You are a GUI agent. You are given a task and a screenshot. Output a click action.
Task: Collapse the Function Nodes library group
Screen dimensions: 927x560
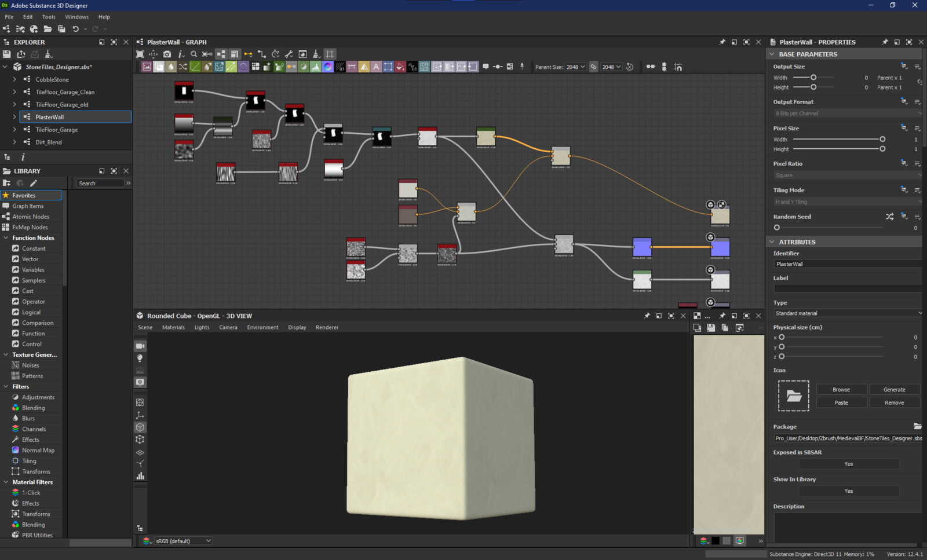click(x=6, y=238)
